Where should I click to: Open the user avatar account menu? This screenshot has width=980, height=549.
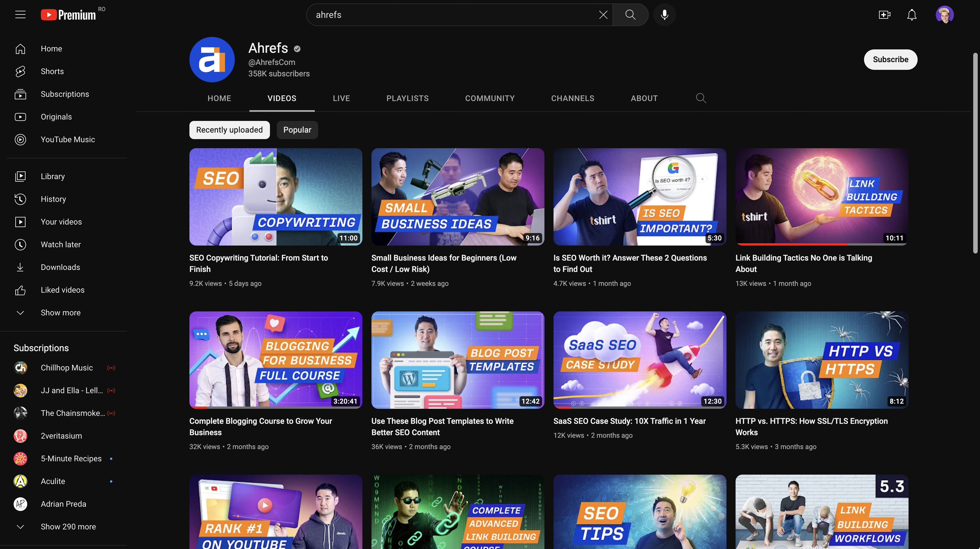click(944, 15)
